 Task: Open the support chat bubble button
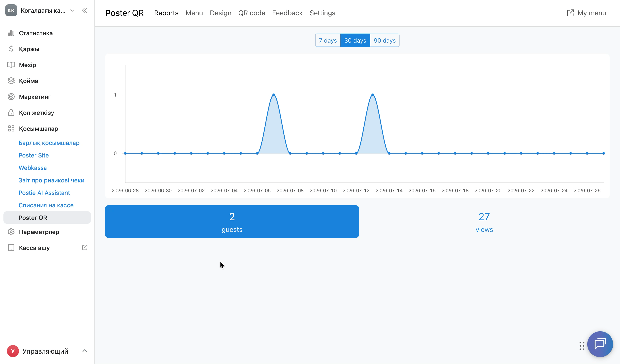click(x=600, y=344)
